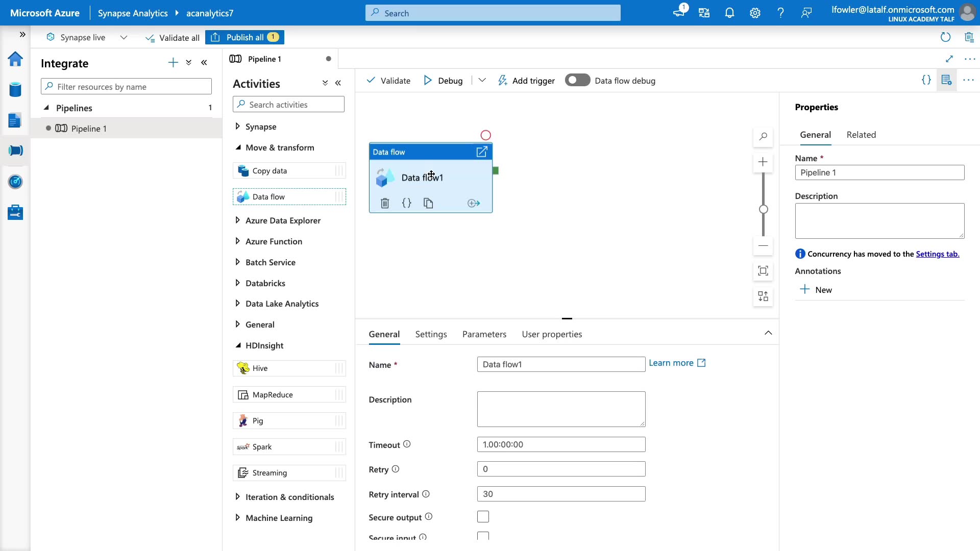Click the fit-to-screen canvas icon
The height and width of the screenshot is (551, 980).
click(763, 271)
